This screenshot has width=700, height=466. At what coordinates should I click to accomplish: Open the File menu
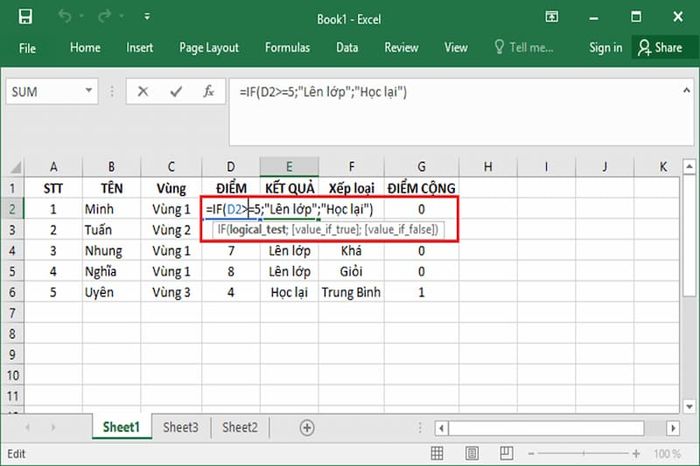click(x=27, y=48)
